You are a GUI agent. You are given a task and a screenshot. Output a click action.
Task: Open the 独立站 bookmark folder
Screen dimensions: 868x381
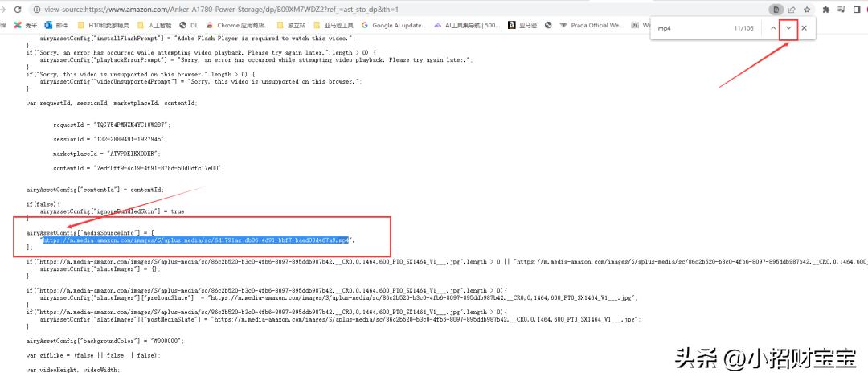click(289, 25)
